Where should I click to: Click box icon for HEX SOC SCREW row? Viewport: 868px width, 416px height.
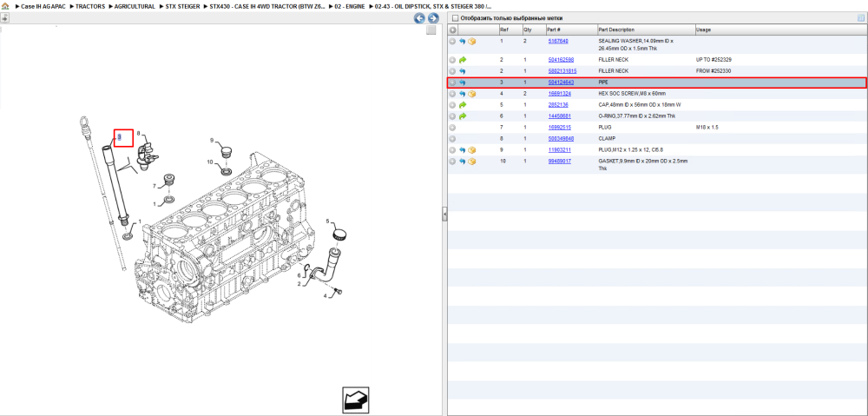pyautogui.click(x=472, y=94)
